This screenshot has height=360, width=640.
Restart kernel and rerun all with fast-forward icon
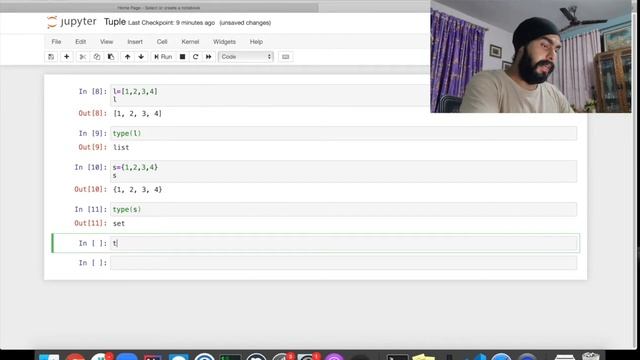pos(209,57)
